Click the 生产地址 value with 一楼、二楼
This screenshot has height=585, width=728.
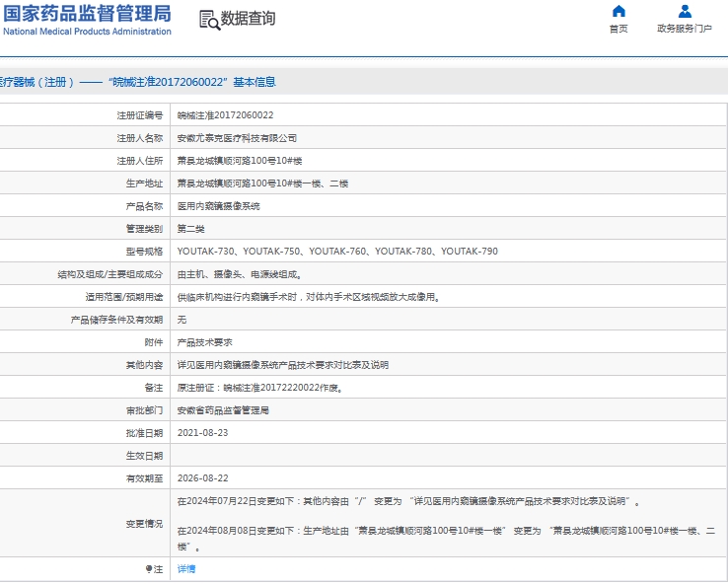(262, 183)
